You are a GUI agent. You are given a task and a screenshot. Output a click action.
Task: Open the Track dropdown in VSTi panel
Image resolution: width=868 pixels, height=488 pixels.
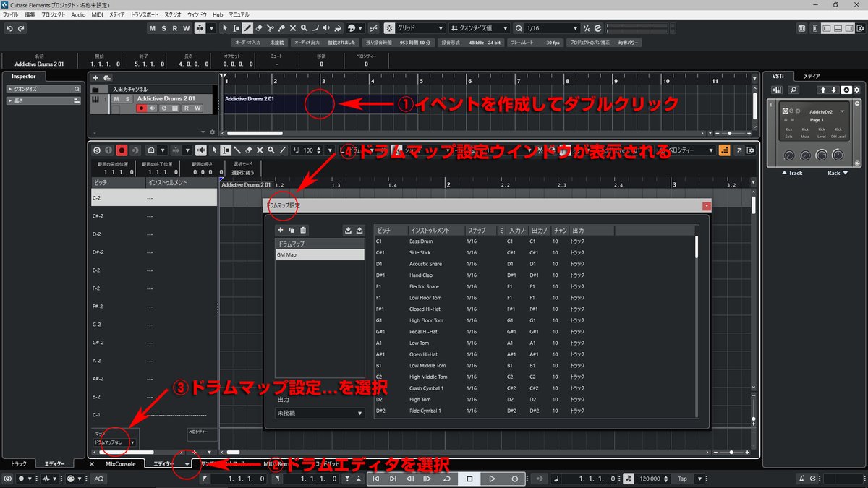click(x=791, y=173)
